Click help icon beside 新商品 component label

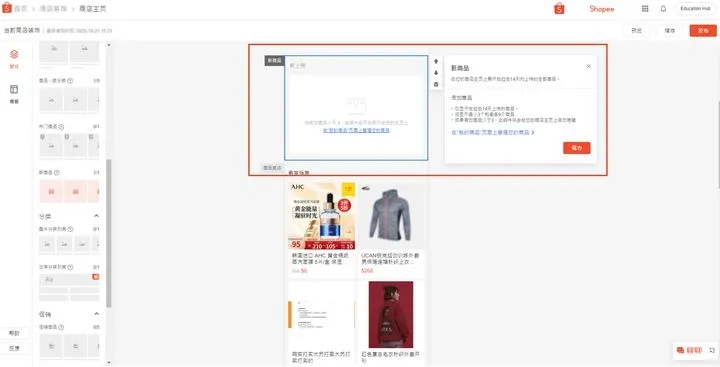56,173
